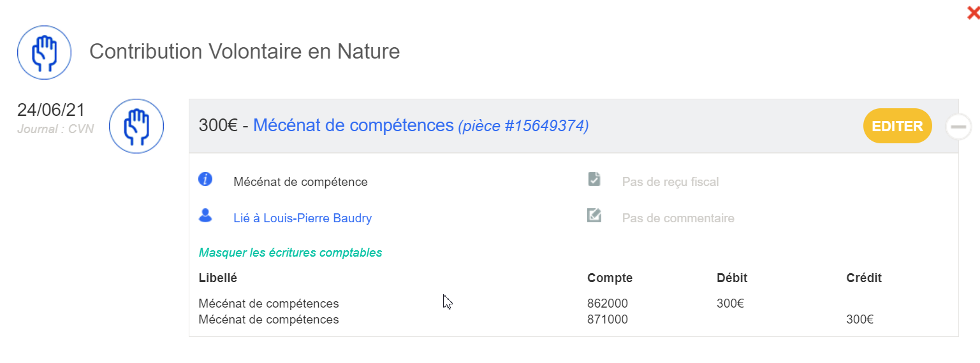Click the hand icon next to the 24/06/21 date
This screenshot has width=980, height=363.
click(136, 126)
